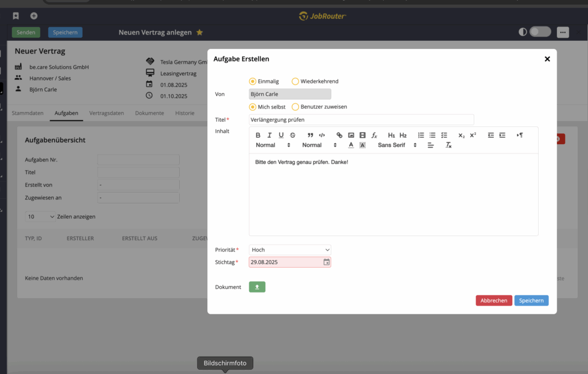Switch to the Vertragsdaten tab
This screenshot has height=374, width=588.
(106, 113)
